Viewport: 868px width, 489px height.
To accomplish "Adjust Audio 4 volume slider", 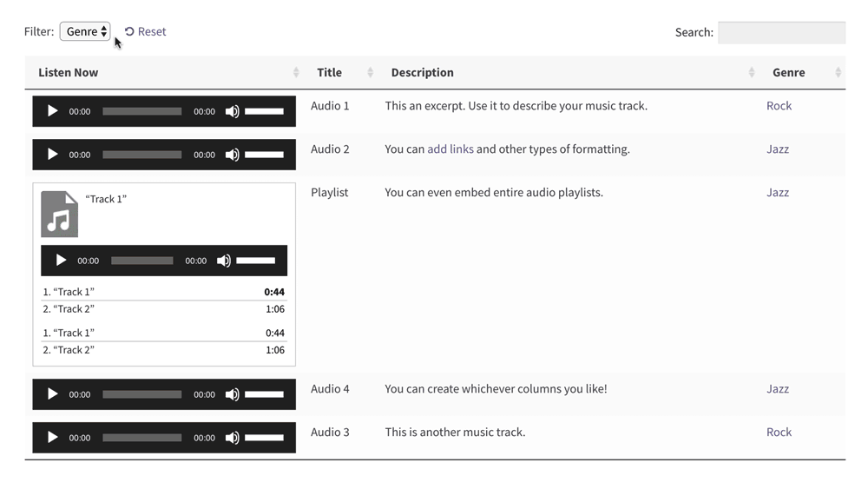I will (x=264, y=394).
